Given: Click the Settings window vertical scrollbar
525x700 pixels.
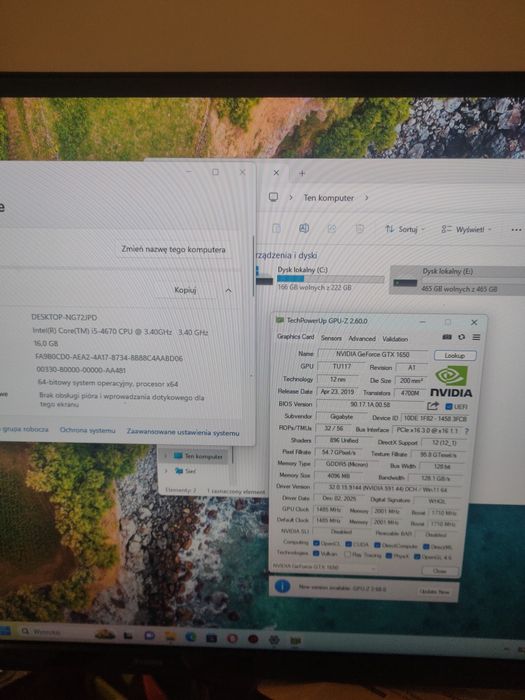Looking at the screenshot, I should 254,266.
